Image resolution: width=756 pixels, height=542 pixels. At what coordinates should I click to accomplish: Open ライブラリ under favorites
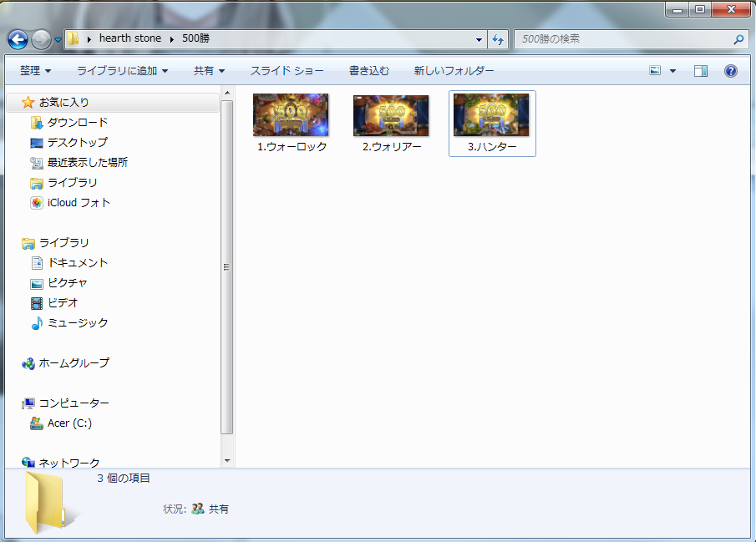[x=73, y=183]
